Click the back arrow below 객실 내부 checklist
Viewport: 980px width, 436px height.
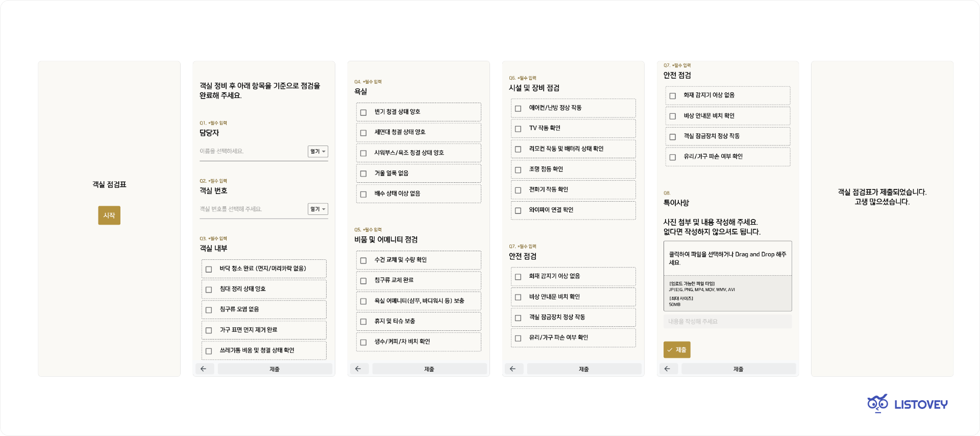point(204,369)
